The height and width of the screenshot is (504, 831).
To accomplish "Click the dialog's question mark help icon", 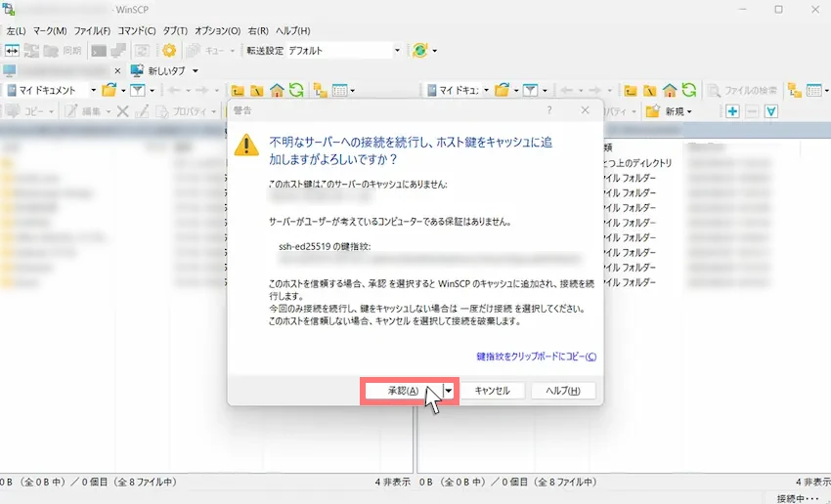I will point(549,110).
